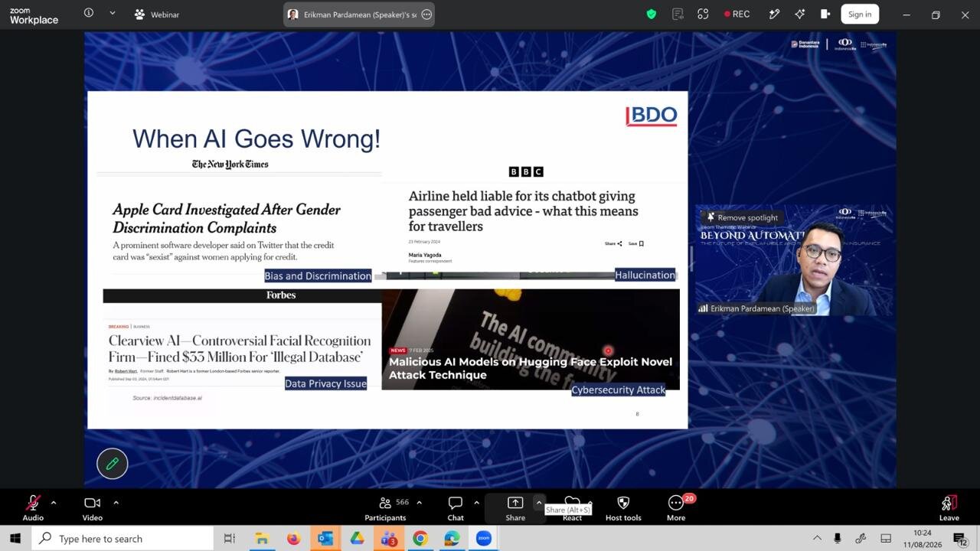Leave the webinar
Screen dimensions: 980x551
(949, 507)
